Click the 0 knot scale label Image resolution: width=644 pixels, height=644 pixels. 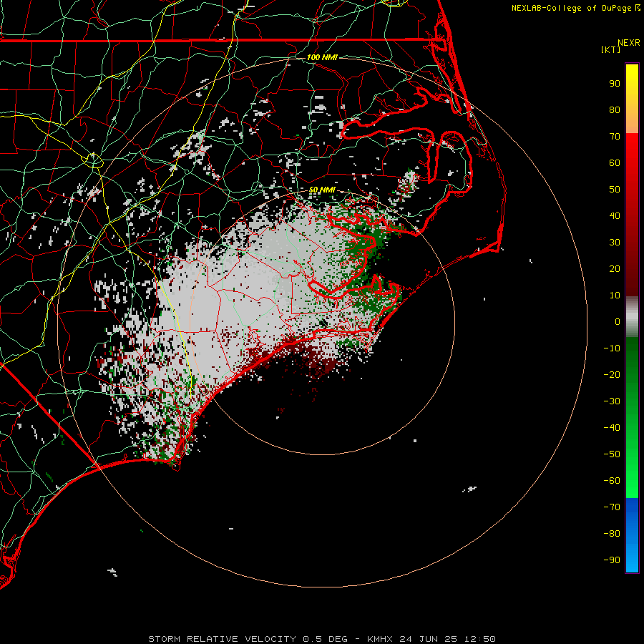[618, 322]
